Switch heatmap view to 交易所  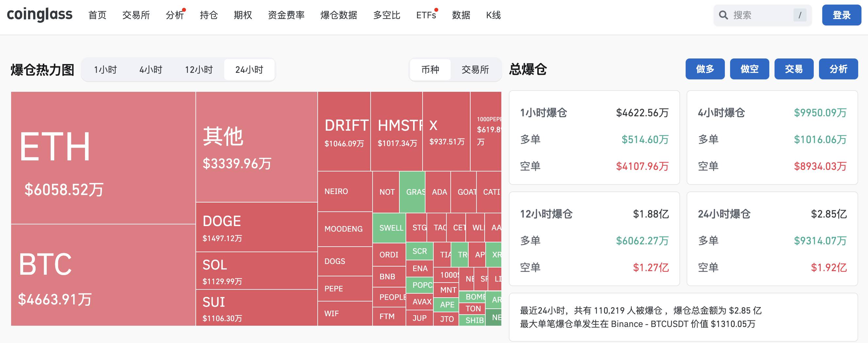click(x=475, y=70)
